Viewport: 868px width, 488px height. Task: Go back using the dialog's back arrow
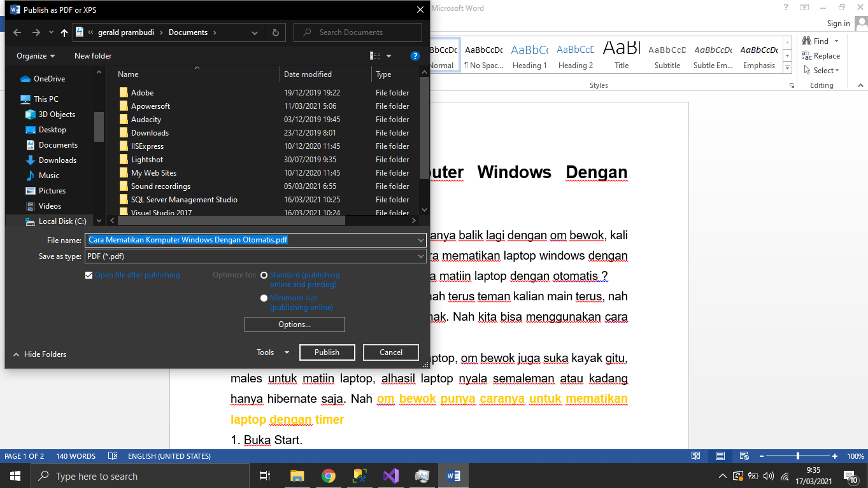[x=17, y=32]
